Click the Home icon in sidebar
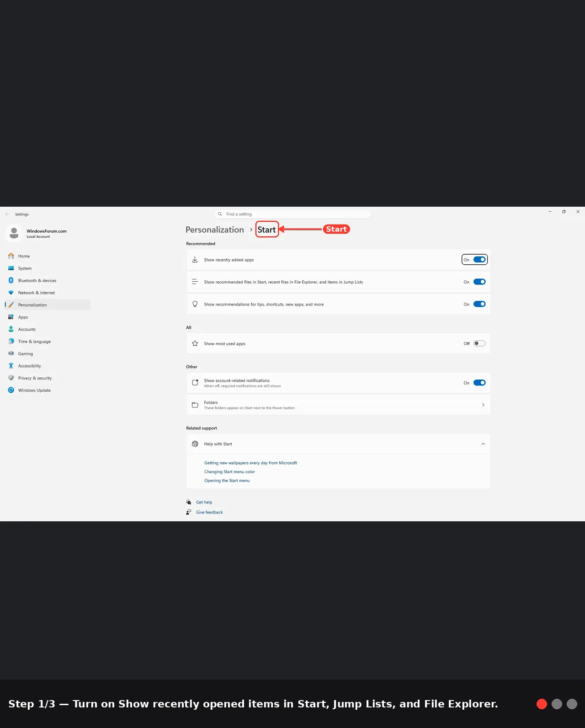585x728 pixels. coord(11,256)
